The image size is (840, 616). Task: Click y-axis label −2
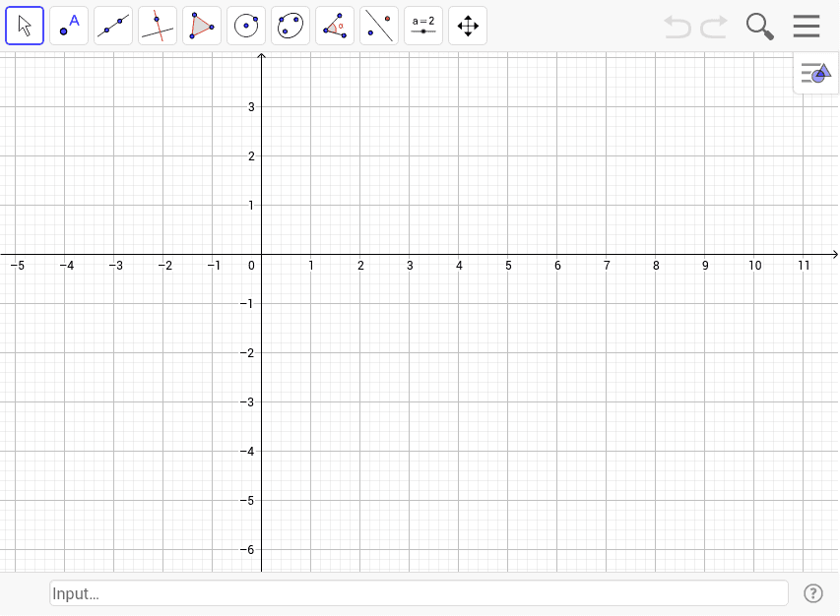point(247,353)
